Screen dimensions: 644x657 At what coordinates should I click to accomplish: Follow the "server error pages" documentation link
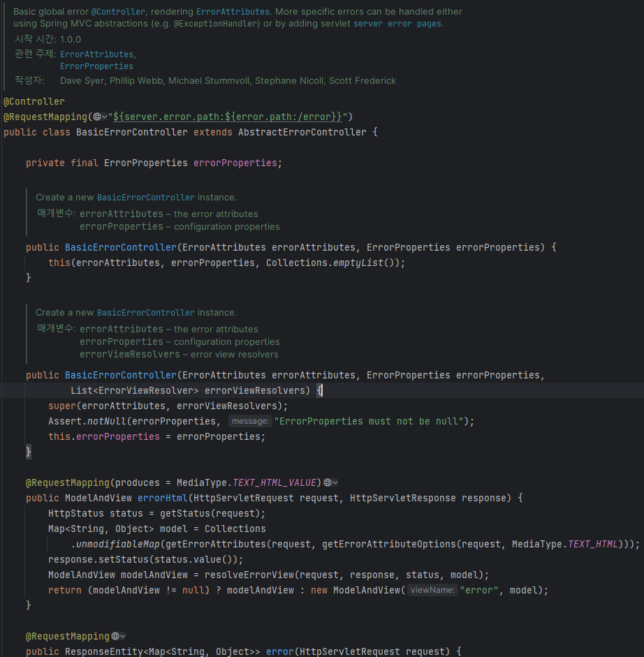pyautogui.click(x=397, y=24)
